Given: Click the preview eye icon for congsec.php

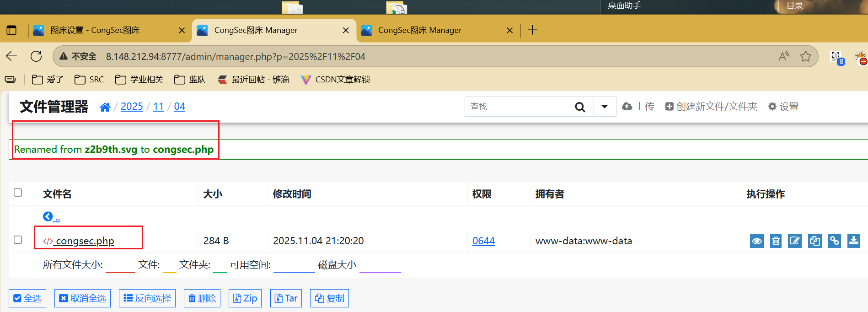Looking at the screenshot, I should (756, 241).
